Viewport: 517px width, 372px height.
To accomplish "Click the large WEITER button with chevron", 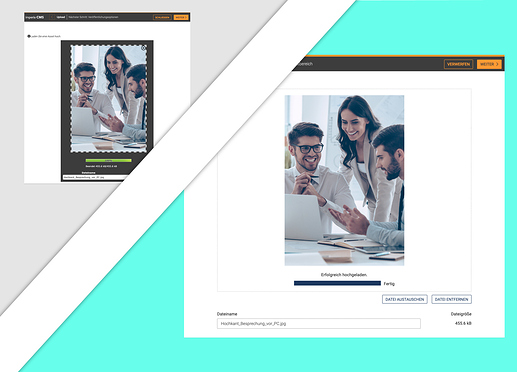I will 489,64.
